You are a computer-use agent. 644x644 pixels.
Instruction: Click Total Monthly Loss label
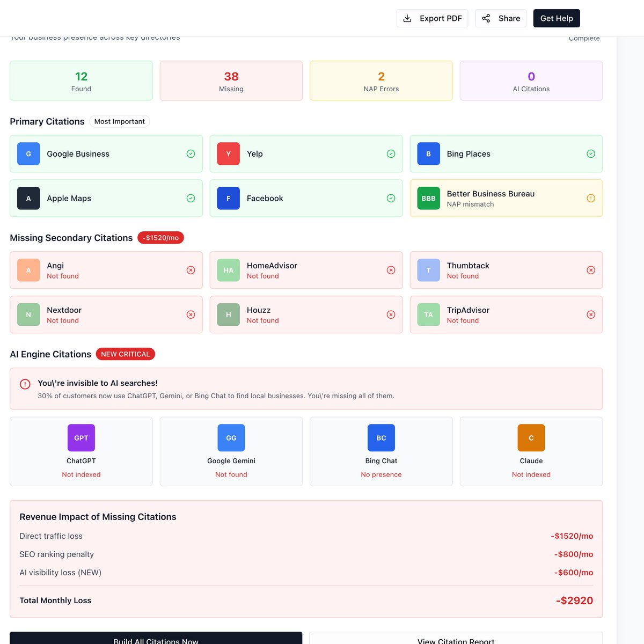coord(55,601)
